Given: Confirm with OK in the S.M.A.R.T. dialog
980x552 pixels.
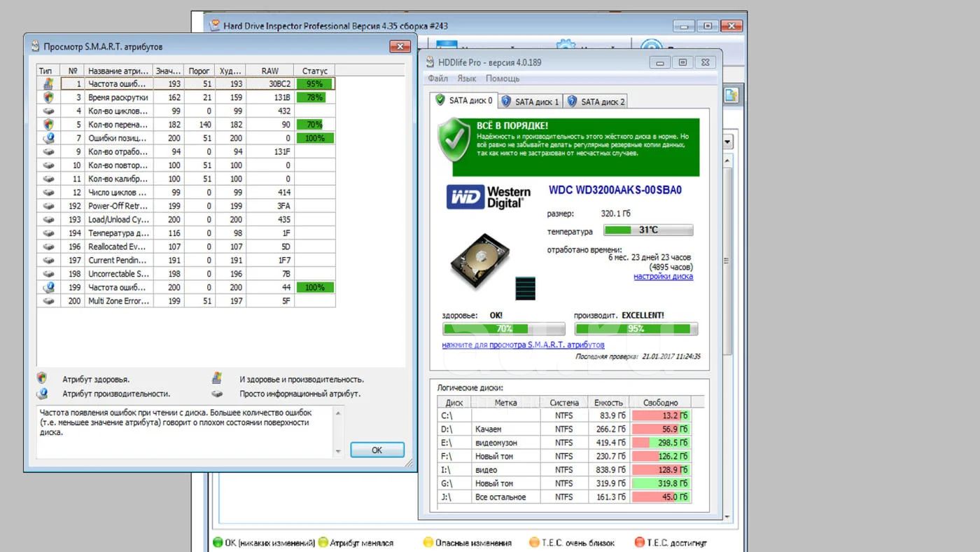Looking at the screenshot, I should (377, 450).
